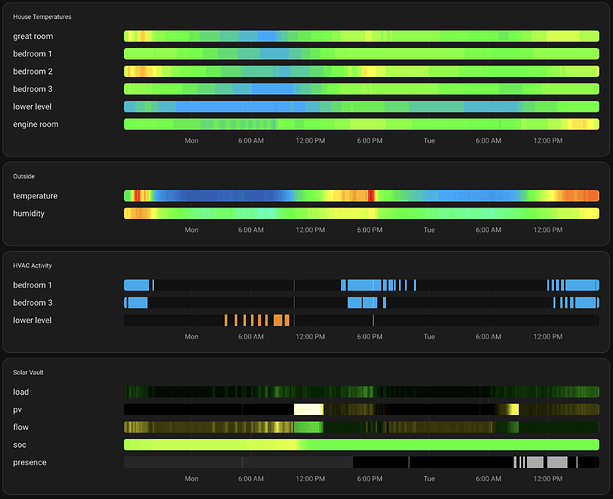This screenshot has height=499, width=613.
Task: Click the pv label in Solar Vault
Action: (17, 409)
